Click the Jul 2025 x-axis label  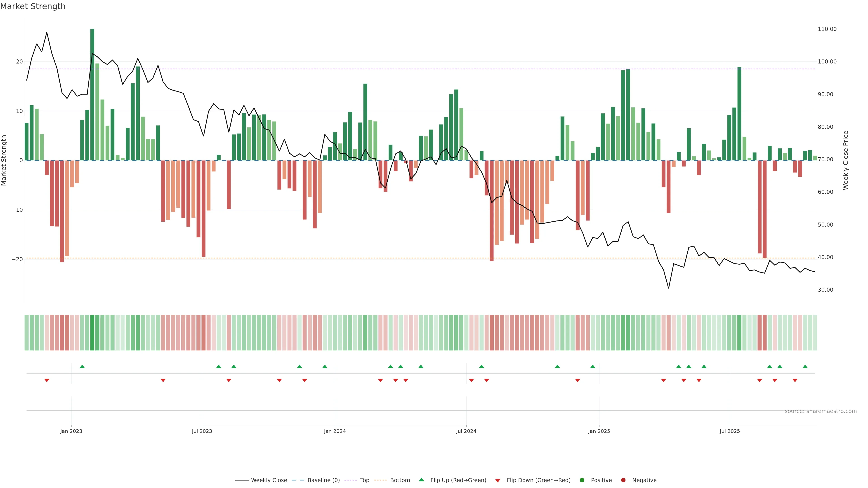click(x=729, y=431)
